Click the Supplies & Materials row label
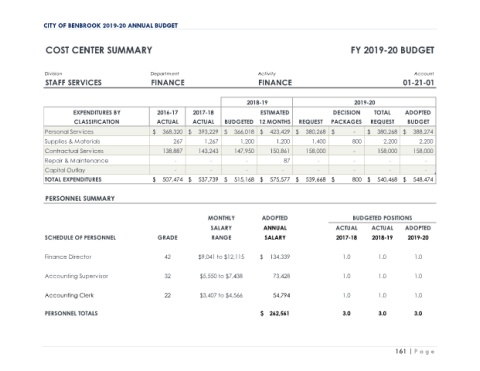The width and height of the screenshot is (480, 371). (72, 141)
